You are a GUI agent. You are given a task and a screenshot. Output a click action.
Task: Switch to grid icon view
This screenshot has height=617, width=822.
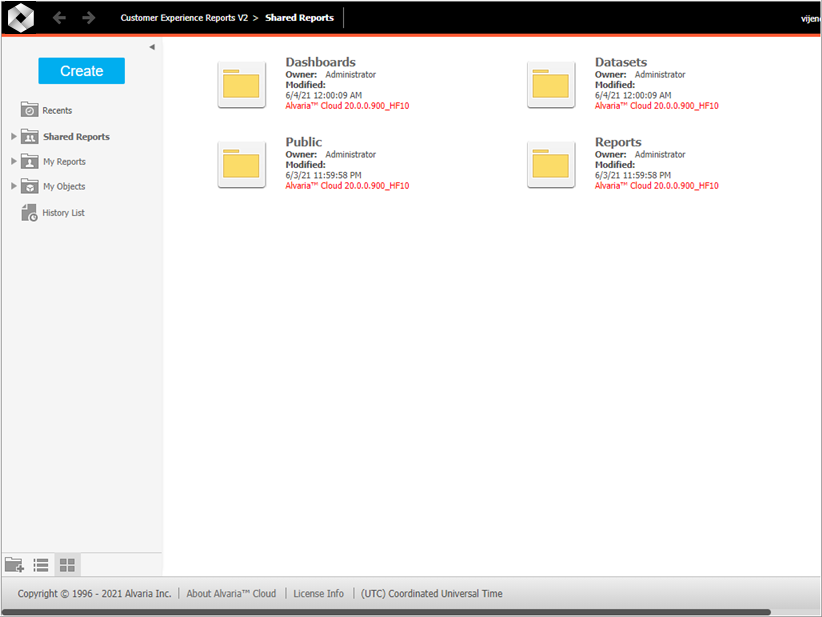pos(67,565)
